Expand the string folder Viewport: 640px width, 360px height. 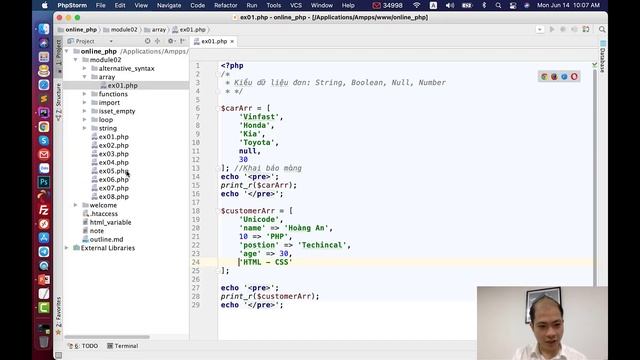point(84,129)
